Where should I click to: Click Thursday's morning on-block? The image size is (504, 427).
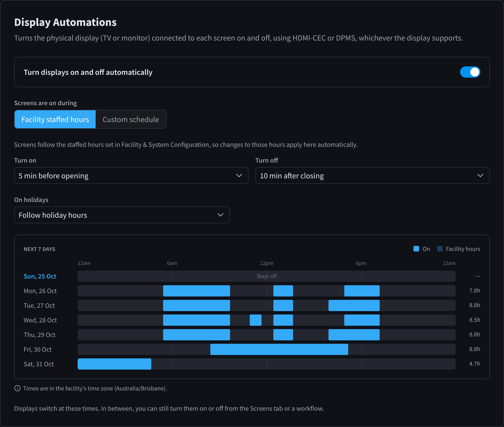(197, 335)
